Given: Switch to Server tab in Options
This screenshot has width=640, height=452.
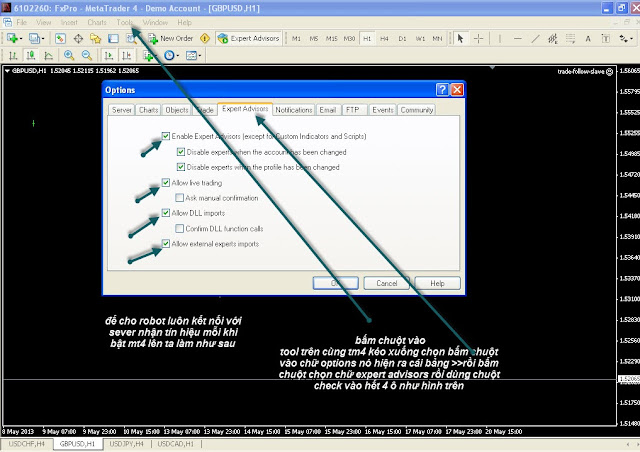Looking at the screenshot, I should pyautogui.click(x=122, y=110).
